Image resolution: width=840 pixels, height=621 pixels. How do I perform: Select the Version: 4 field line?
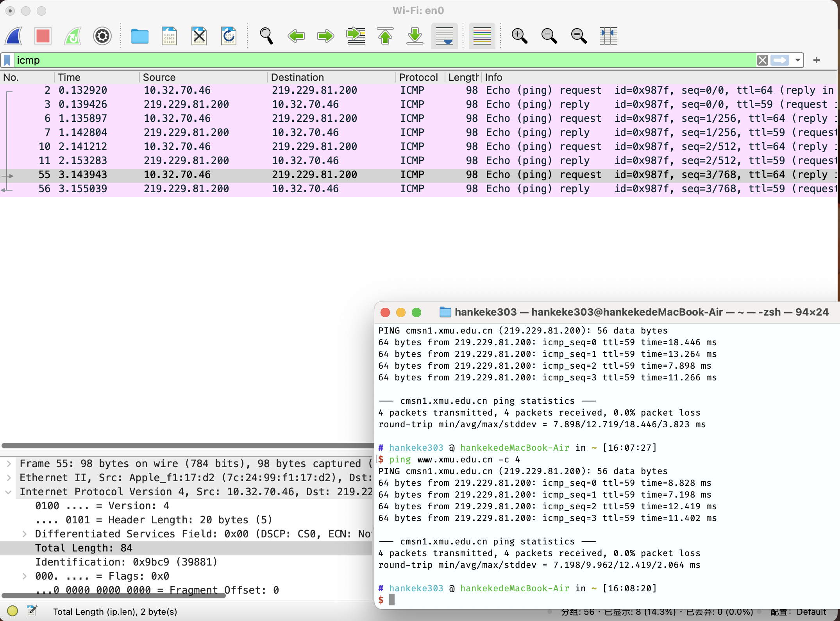187,506
